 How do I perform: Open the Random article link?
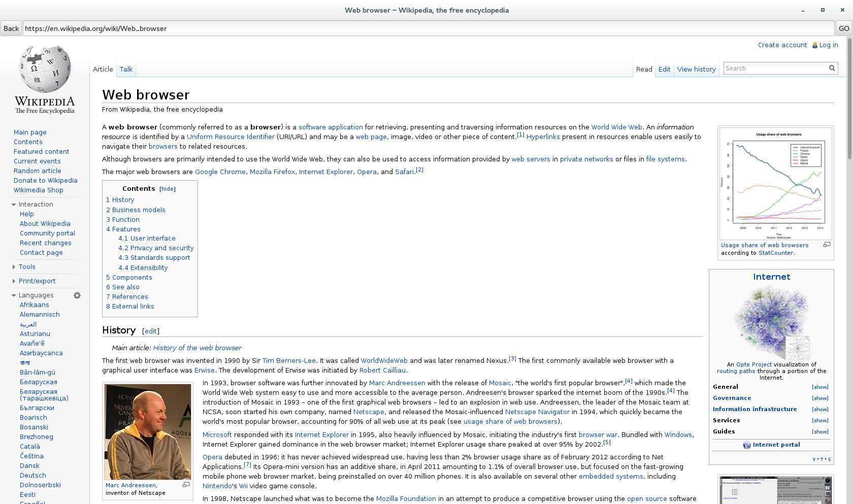(x=38, y=171)
